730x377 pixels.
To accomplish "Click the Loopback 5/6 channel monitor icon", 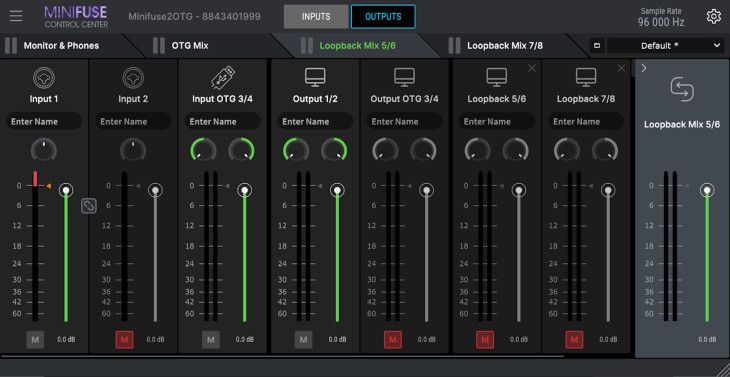I will (497, 77).
